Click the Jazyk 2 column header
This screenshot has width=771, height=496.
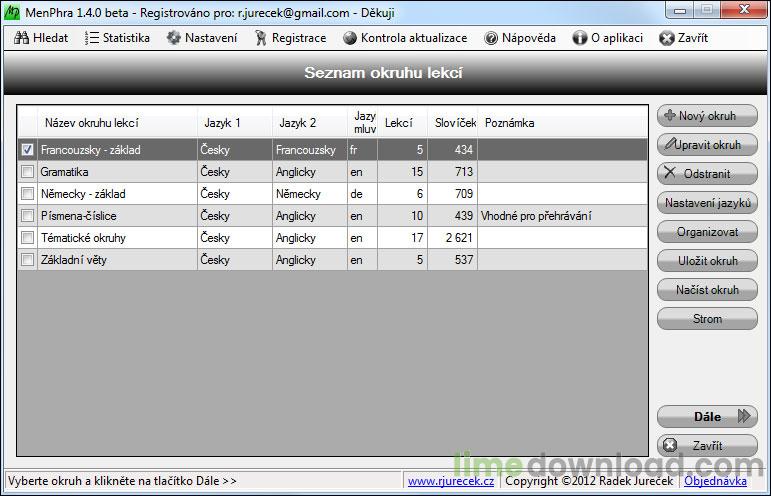[310, 122]
